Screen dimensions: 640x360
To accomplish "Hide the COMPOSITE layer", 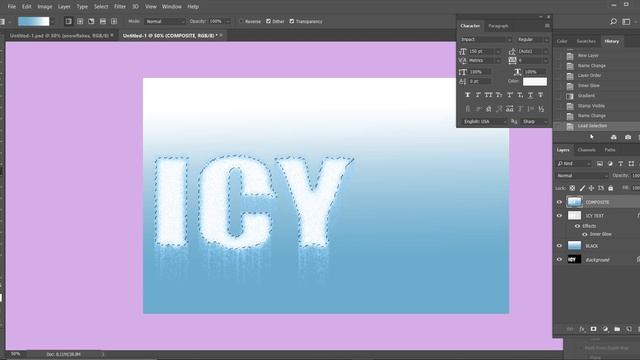I will (559, 202).
